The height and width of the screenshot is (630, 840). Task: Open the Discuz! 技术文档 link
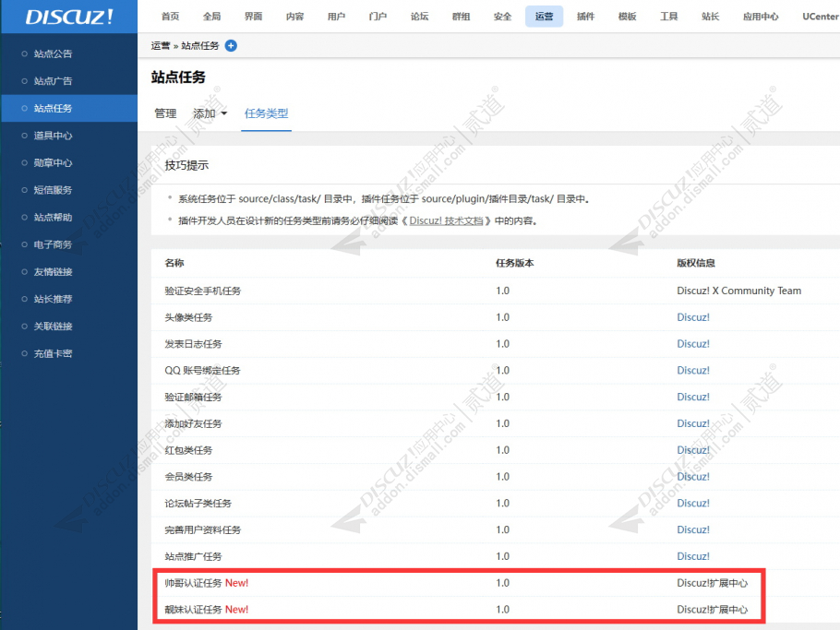(x=446, y=220)
